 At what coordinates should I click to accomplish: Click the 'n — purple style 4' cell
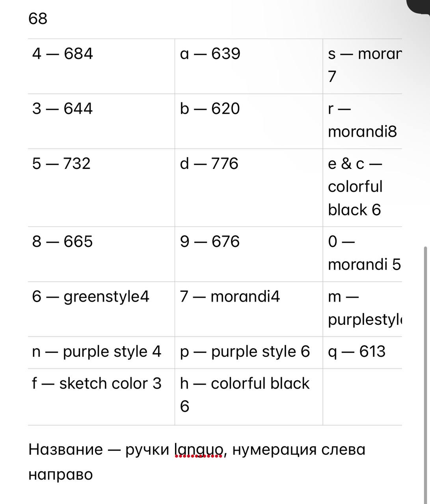[101, 353]
